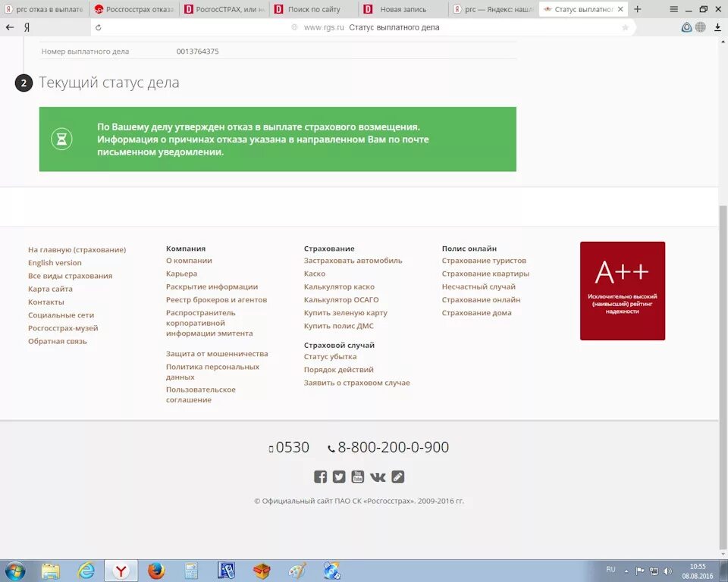Open 'Пользовательское соглашение' link
Image resolution: width=728 pixels, height=582 pixels.
click(x=200, y=395)
